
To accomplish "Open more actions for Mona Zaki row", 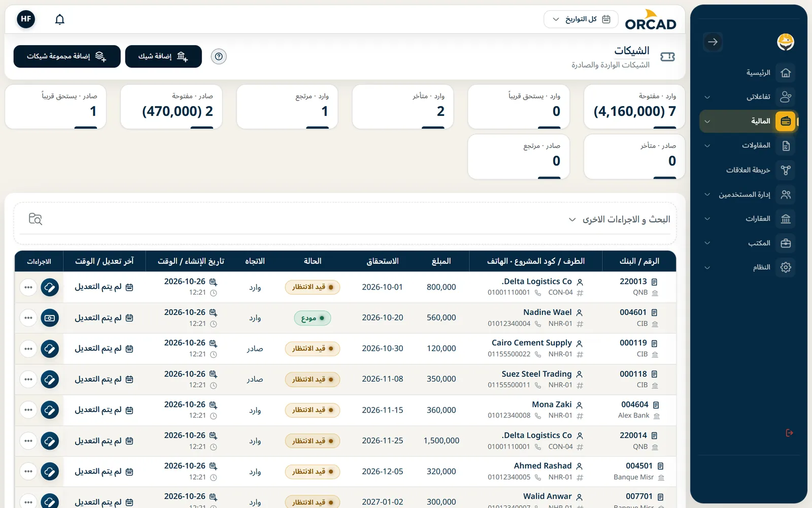I will (28, 410).
